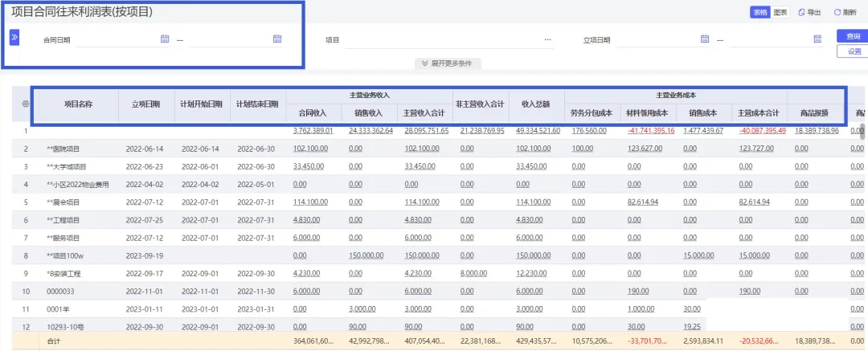Select the *8安装工程 row name

click(x=63, y=274)
